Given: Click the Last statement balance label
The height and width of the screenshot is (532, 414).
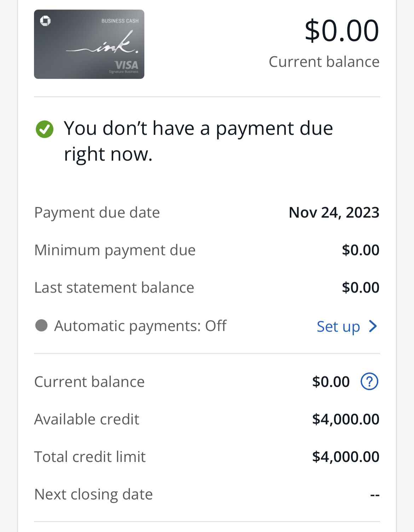Looking at the screenshot, I should pos(114,288).
